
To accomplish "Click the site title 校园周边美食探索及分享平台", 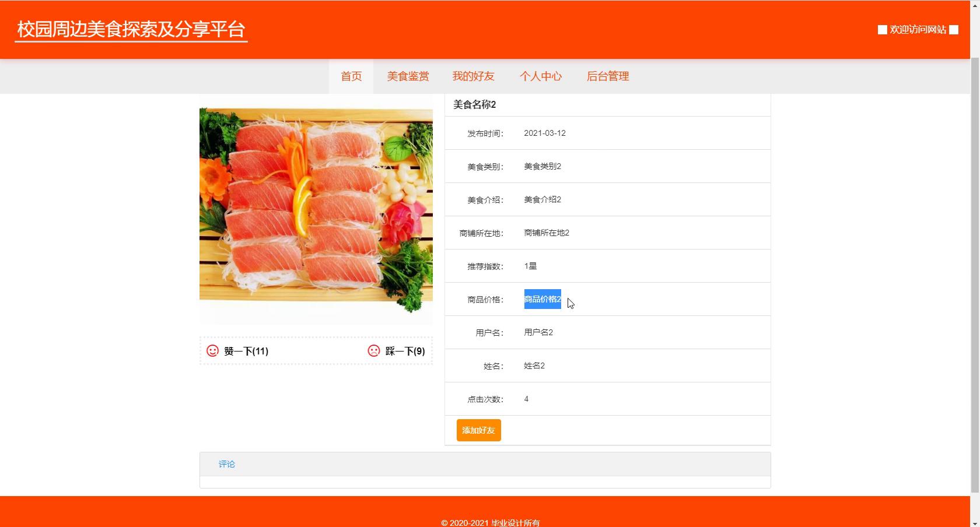I will pos(131,29).
